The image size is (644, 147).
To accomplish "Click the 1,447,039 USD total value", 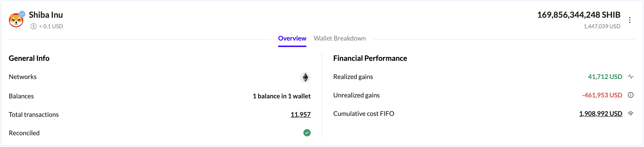I will [602, 26].
